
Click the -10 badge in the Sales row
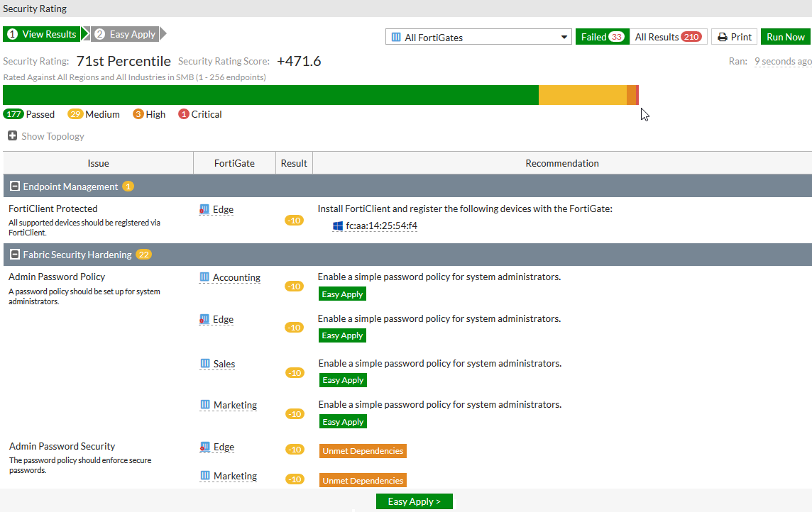pyautogui.click(x=295, y=373)
